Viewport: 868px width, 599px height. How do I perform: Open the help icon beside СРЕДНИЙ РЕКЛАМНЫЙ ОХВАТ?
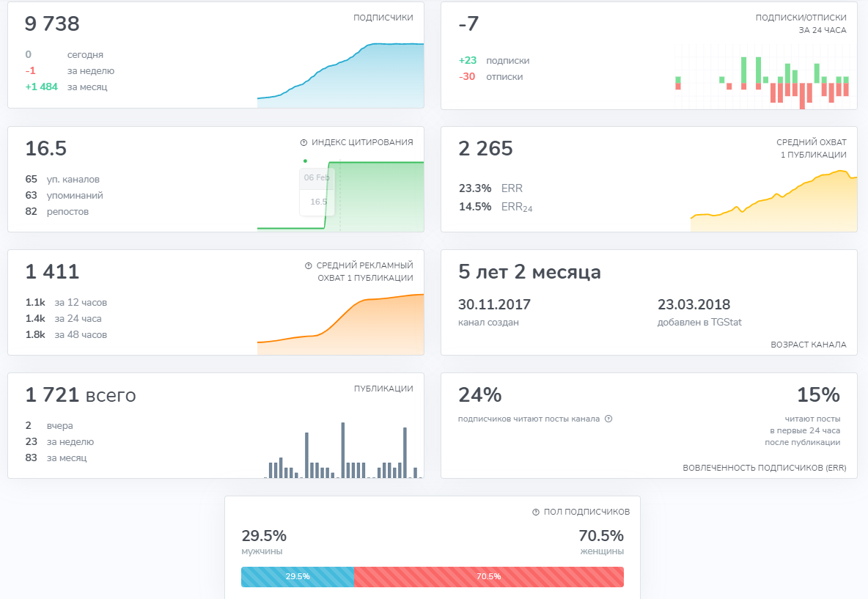point(309,265)
